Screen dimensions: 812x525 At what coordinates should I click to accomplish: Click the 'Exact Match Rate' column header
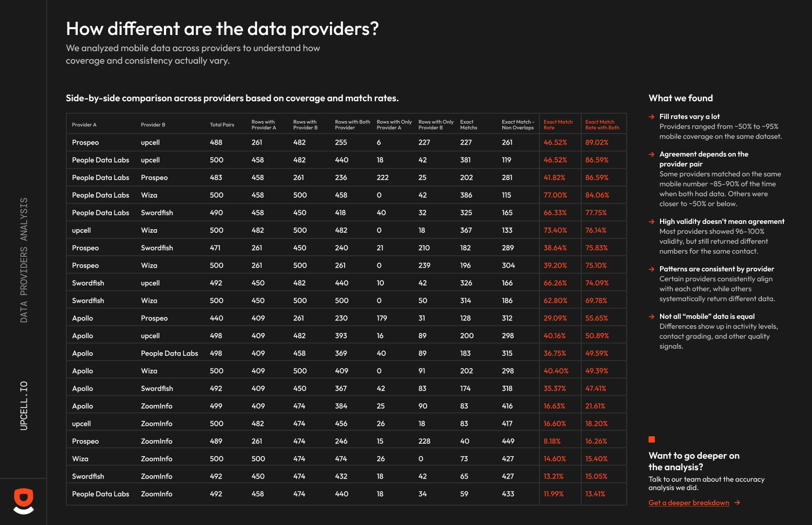[x=558, y=125]
